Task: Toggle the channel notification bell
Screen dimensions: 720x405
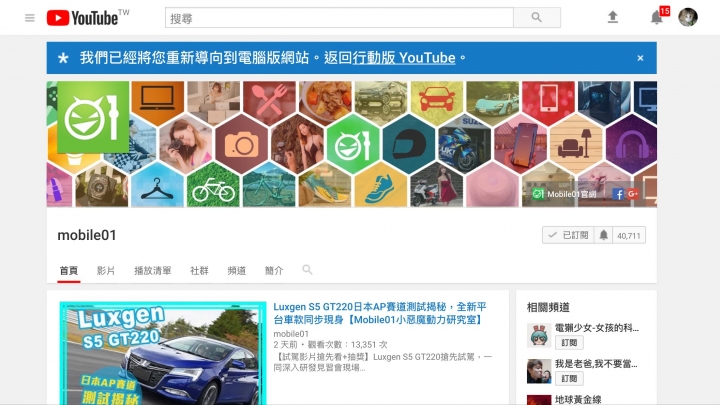Action: (603, 235)
